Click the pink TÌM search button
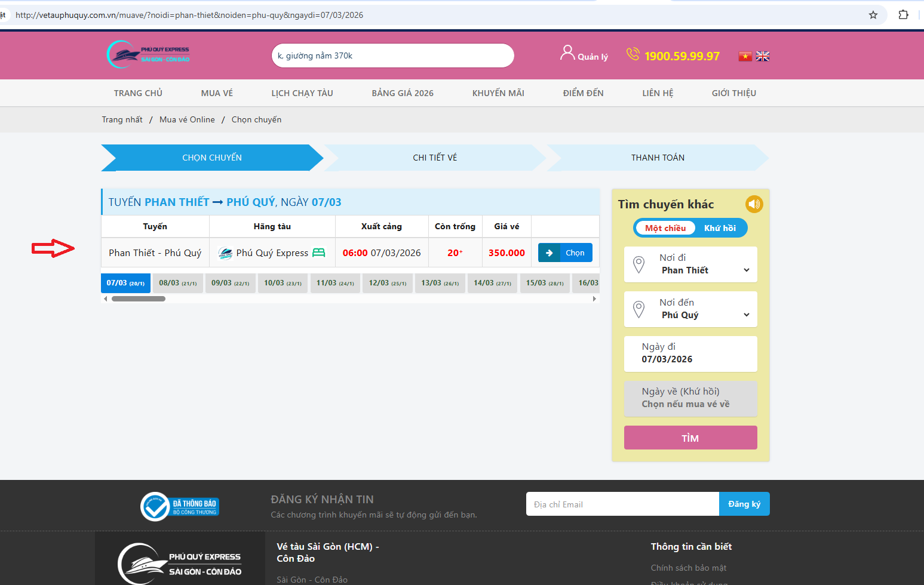The width and height of the screenshot is (924, 585). 690,438
